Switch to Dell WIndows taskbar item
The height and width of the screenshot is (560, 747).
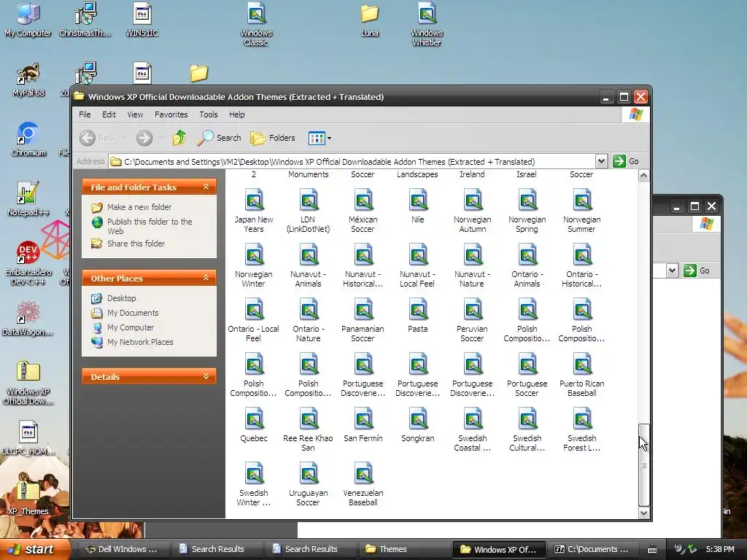(x=123, y=549)
